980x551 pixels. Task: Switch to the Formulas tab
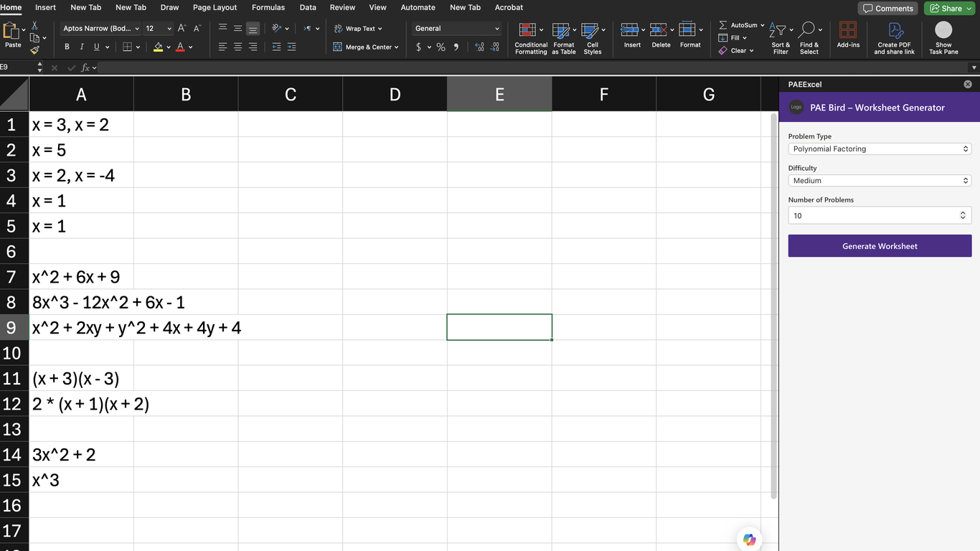[x=268, y=7]
